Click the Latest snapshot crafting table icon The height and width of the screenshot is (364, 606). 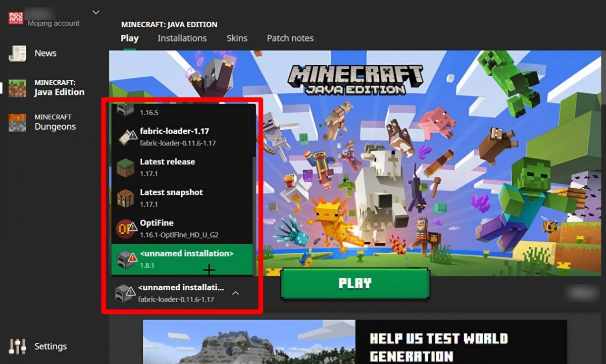coord(126,198)
